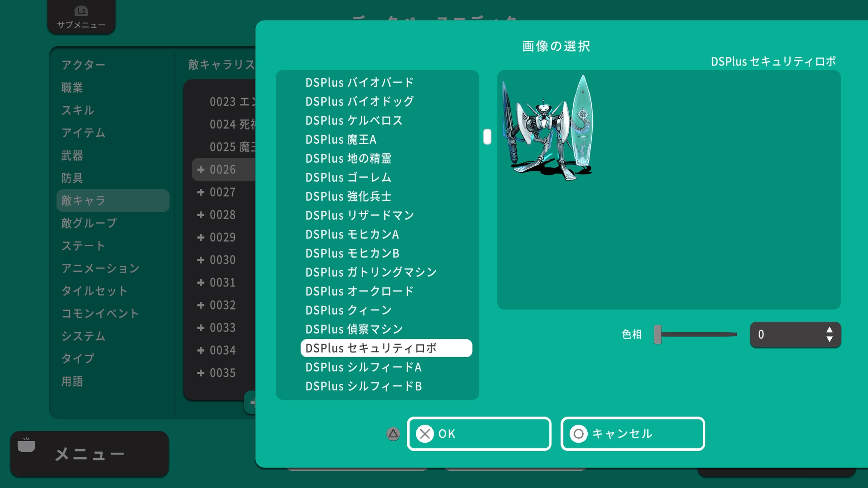Switch to the アイテム database category

83,133
